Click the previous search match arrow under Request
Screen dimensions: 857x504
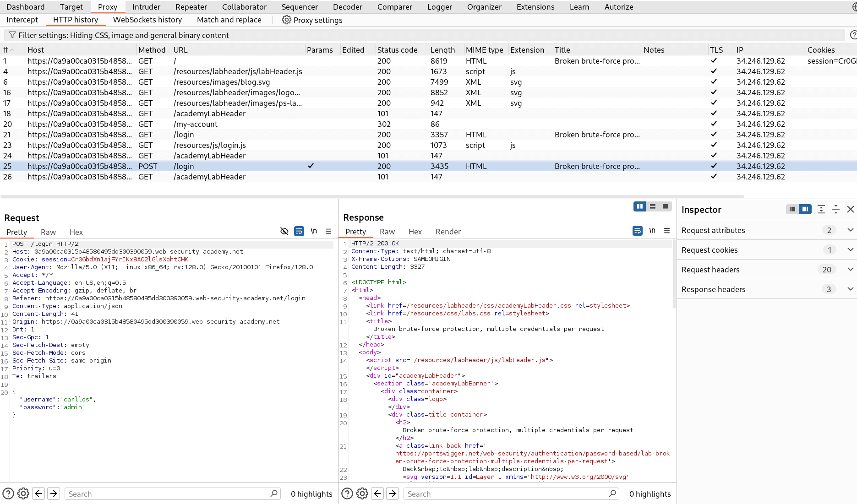(x=38, y=493)
